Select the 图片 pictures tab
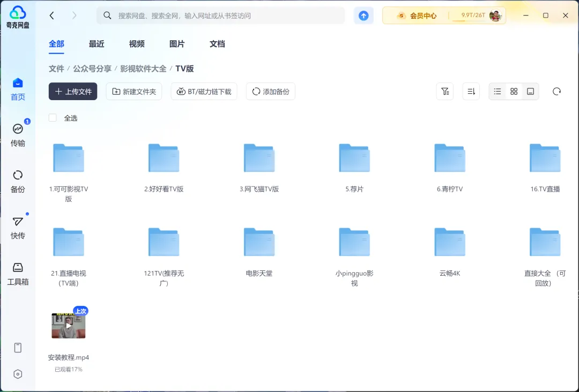The width and height of the screenshot is (579, 392). (177, 44)
